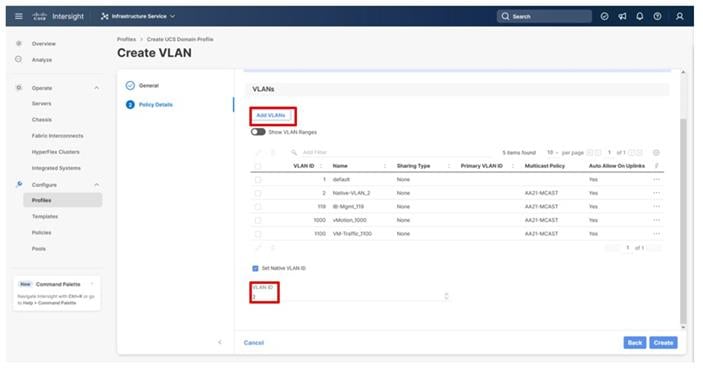This screenshot has width=703, height=370.
Task: Click the search magnifier in header
Action: [x=505, y=16]
